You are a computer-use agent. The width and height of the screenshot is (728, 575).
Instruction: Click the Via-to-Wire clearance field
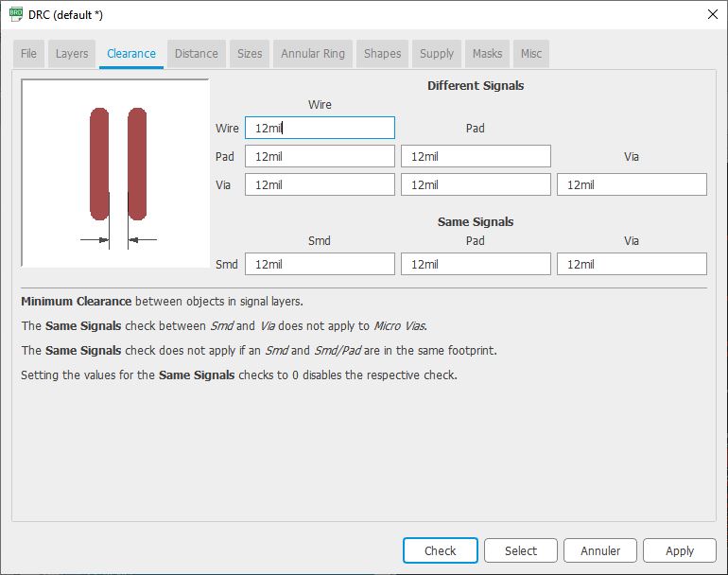[x=320, y=184]
